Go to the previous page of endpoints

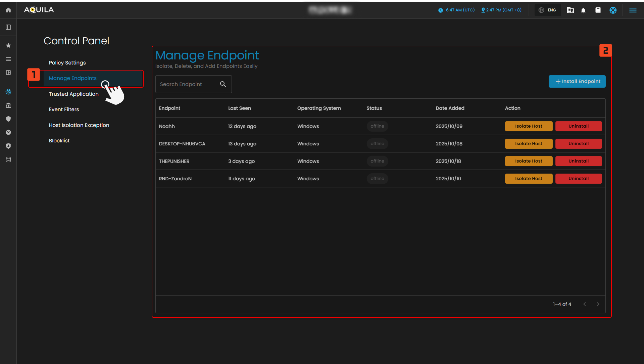click(585, 304)
